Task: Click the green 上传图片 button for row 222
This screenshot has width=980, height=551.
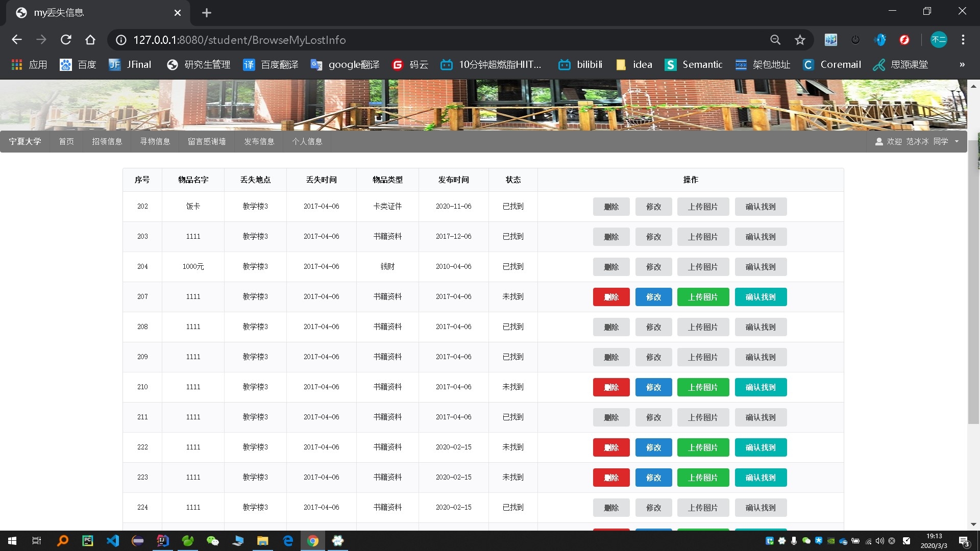Action: coord(703,447)
